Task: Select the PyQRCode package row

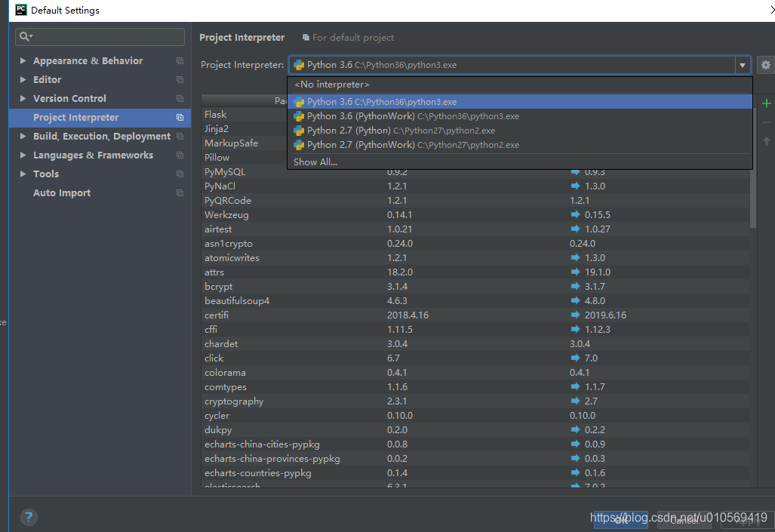Action: [475, 200]
